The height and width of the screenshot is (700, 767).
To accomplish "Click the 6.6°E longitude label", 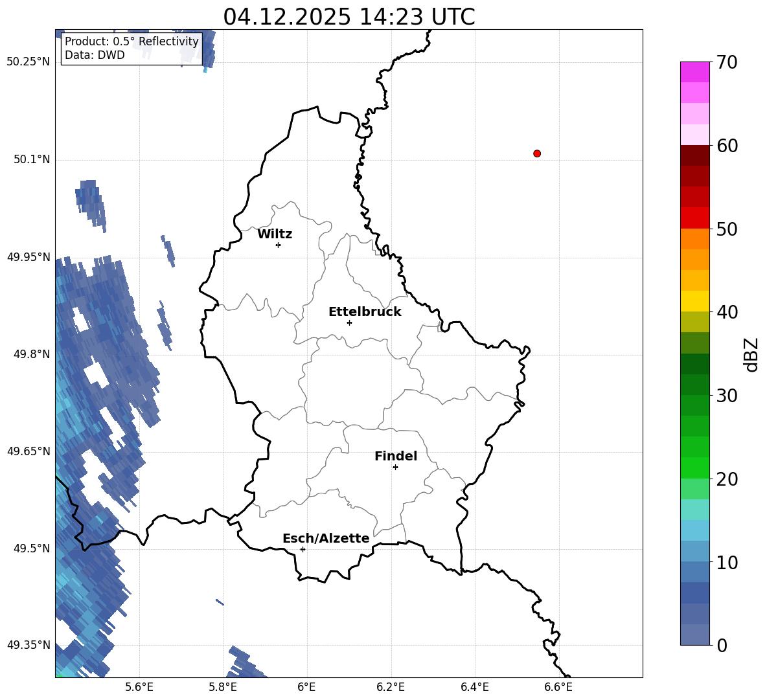I will coord(558,687).
